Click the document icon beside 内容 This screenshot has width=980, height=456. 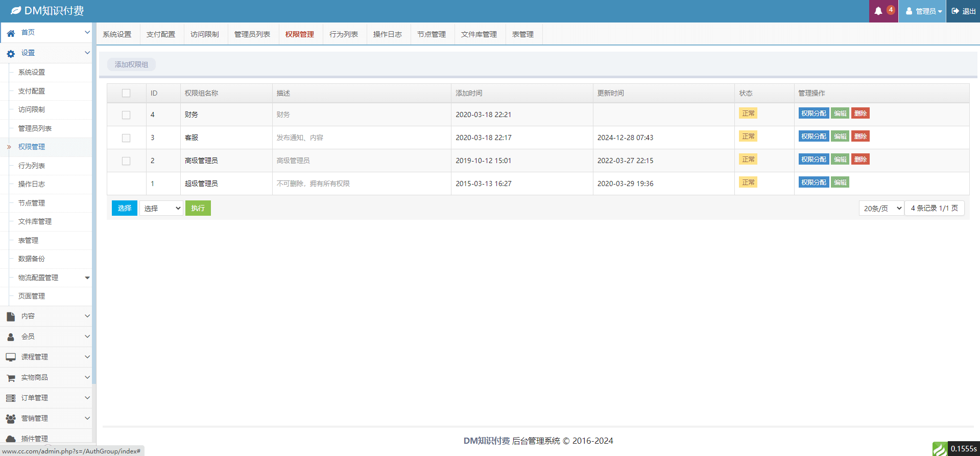[11, 316]
